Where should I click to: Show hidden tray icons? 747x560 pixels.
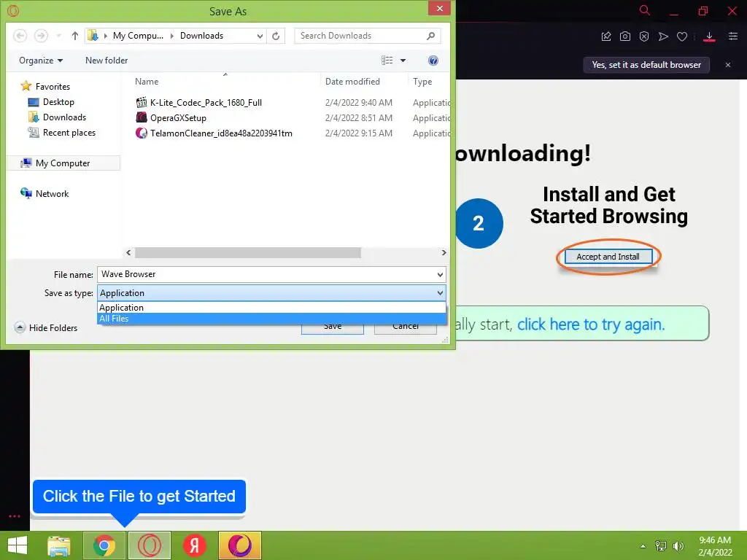(x=643, y=546)
